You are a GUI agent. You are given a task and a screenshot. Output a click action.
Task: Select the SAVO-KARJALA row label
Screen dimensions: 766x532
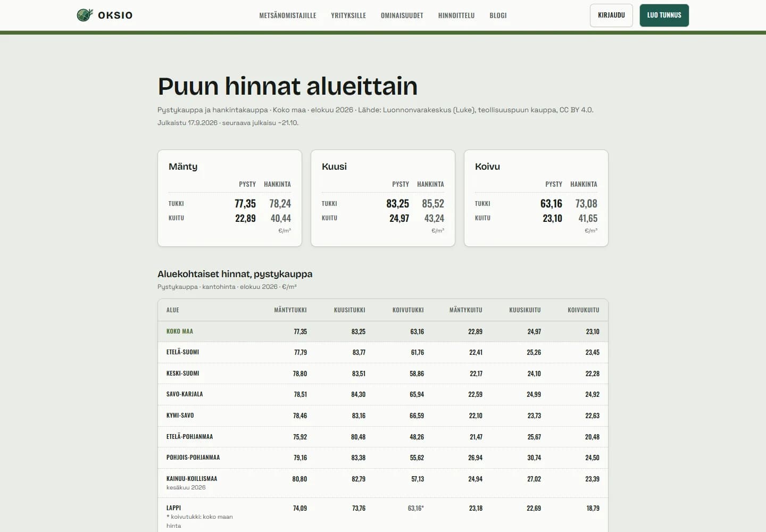click(185, 394)
